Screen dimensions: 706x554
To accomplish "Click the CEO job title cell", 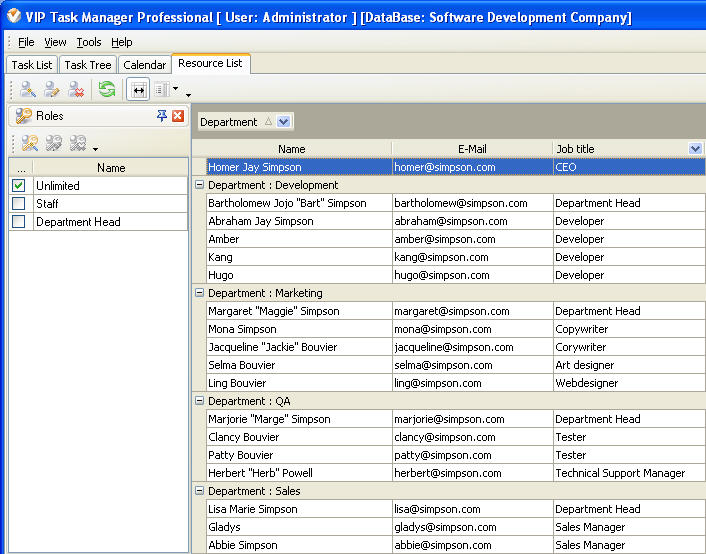I will pyautogui.click(x=629, y=167).
